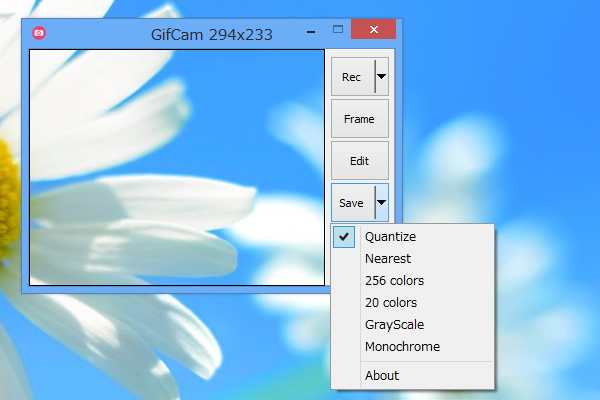Click the GifCam camera icon in title bar
The width and height of the screenshot is (600, 400).
(39, 33)
